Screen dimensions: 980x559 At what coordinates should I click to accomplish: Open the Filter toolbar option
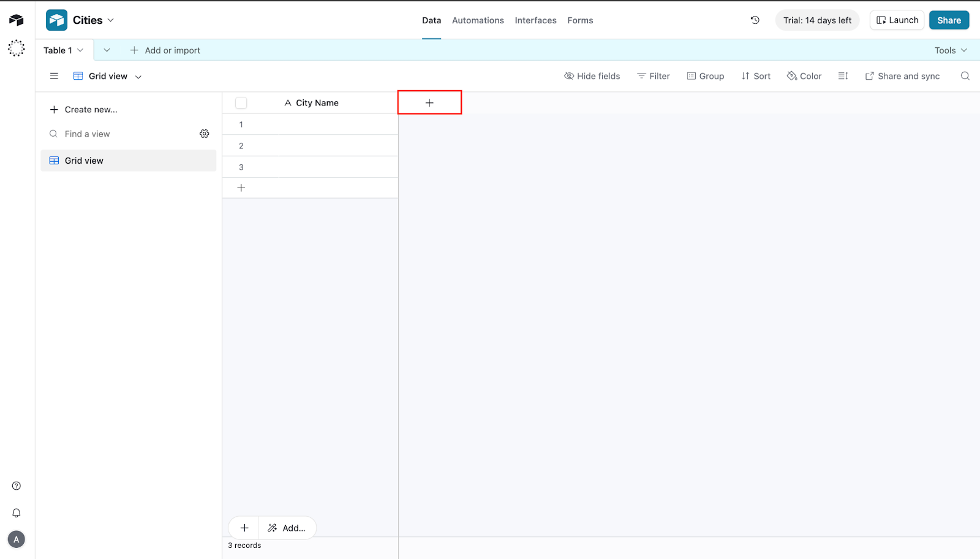(654, 76)
